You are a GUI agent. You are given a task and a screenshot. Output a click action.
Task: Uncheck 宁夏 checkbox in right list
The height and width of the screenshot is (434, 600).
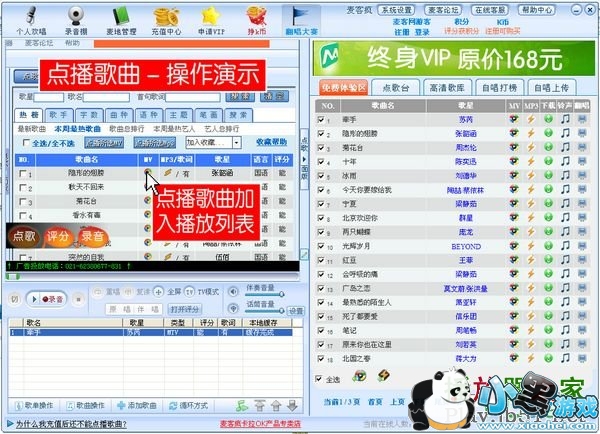tap(321, 204)
